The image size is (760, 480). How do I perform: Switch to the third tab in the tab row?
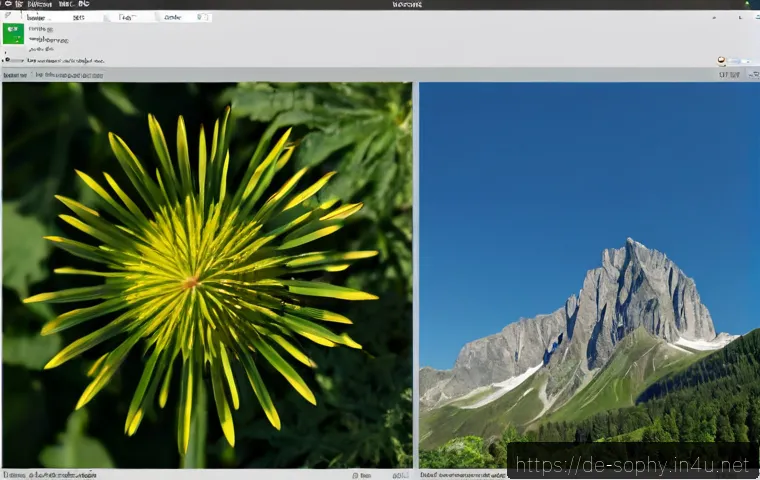[x=128, y=17]
